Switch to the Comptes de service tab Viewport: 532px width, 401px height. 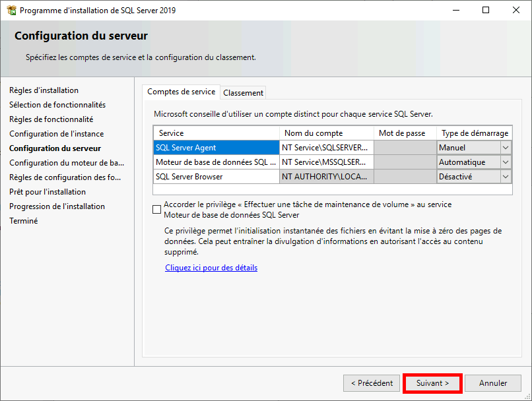click(x=182, y=92)
